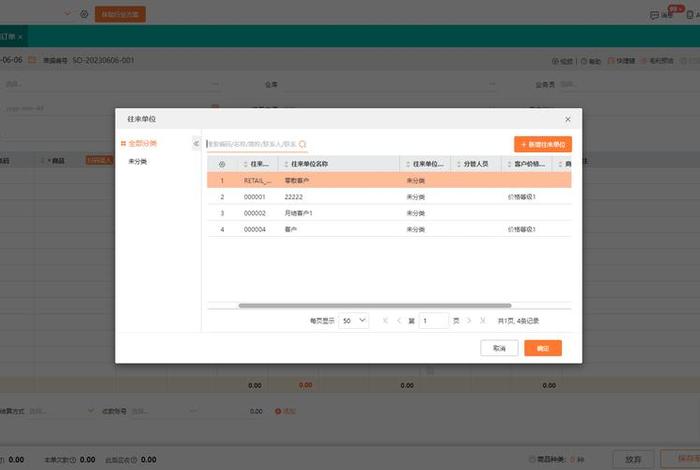Click the code cell 000004

254,229
